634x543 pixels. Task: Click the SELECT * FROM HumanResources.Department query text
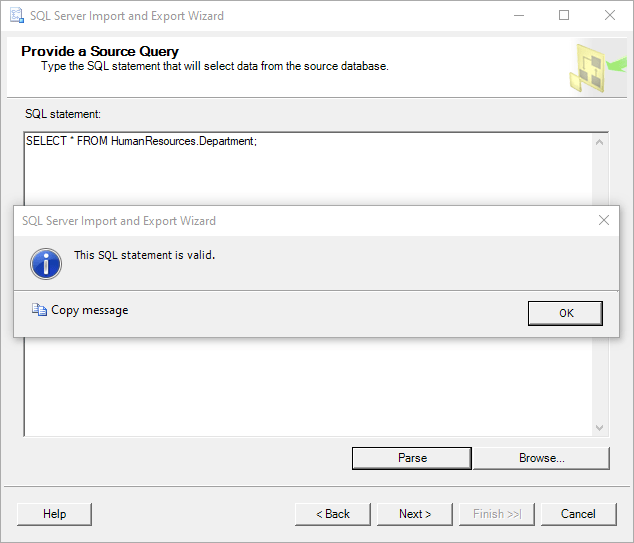pyautogui.click(x=142, y=141)
